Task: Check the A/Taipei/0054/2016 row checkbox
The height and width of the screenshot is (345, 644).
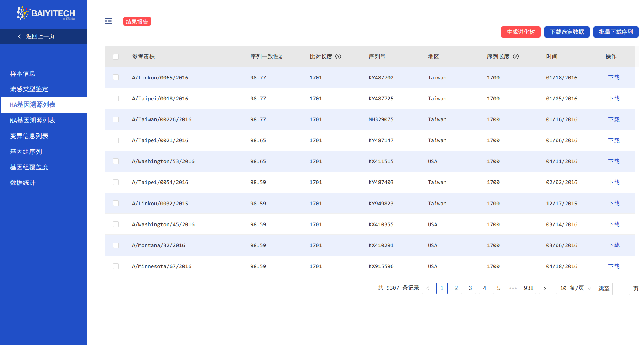Action: [x=116, y=182]
